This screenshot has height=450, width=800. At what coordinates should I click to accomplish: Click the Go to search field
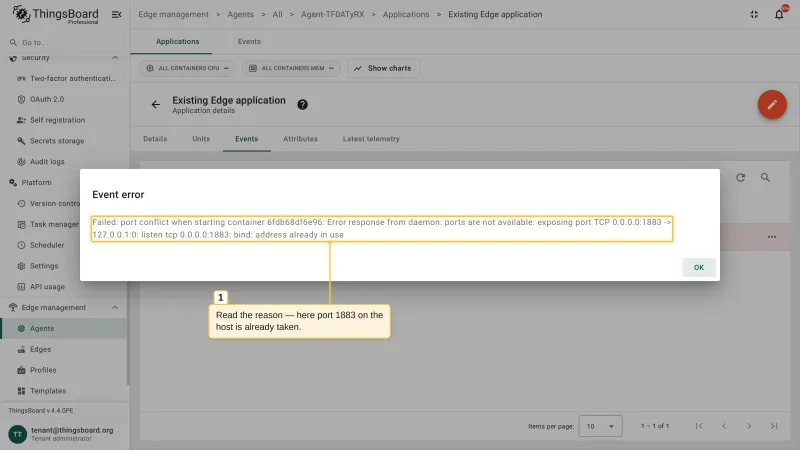(x=64, y=42)
